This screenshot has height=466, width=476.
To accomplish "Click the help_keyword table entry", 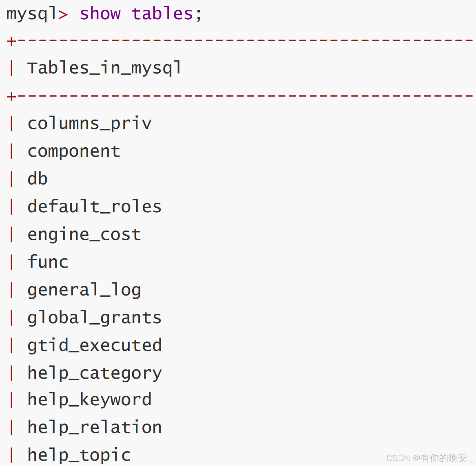I will point(89,400).
